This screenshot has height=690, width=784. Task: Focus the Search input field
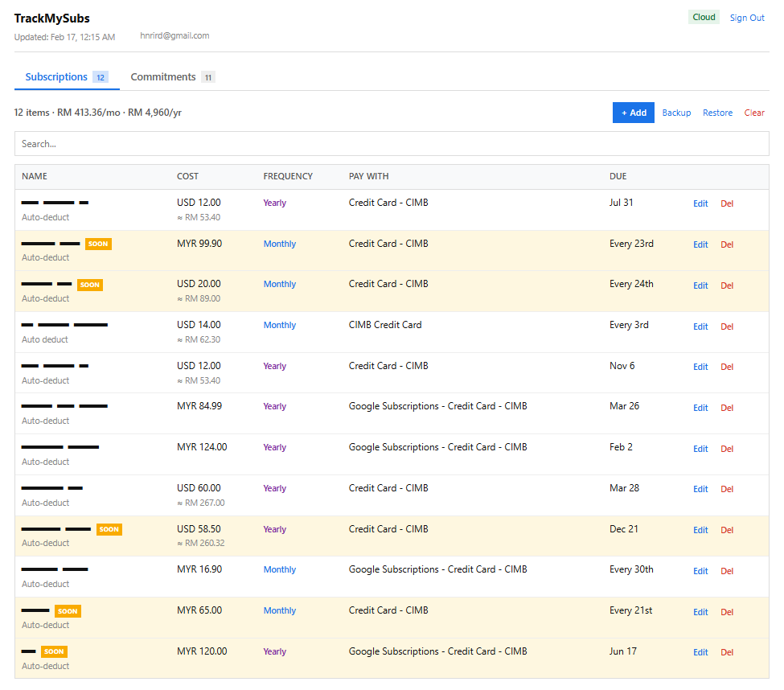point(392,144)
